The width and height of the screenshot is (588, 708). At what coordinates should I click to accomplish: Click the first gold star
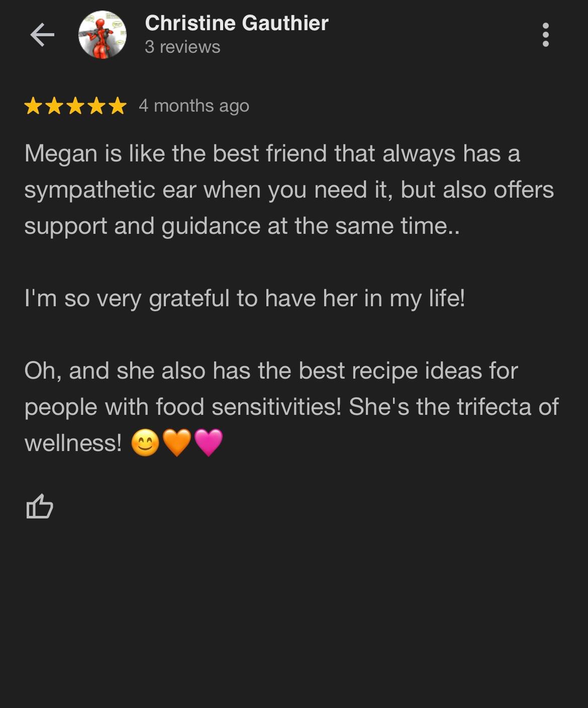(x=33, y=106)
